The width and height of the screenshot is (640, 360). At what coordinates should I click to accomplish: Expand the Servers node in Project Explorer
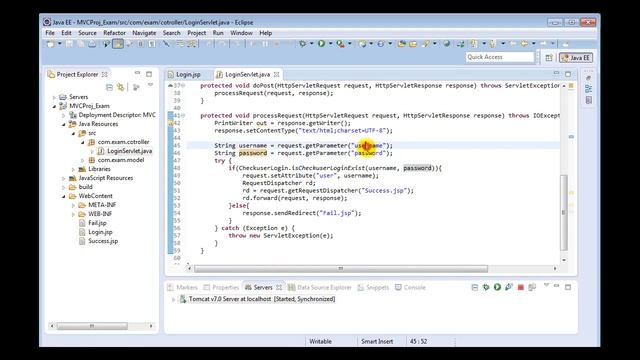click(54, 97)
